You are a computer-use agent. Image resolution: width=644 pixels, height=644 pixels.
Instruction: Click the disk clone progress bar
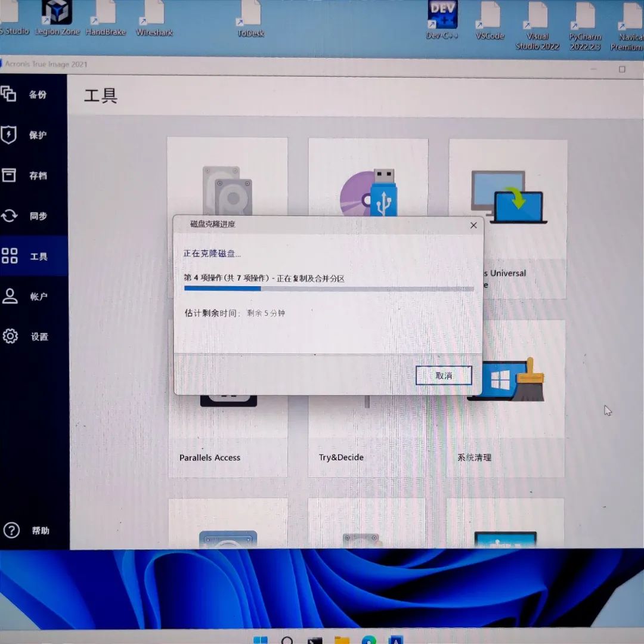pos(329,289)
